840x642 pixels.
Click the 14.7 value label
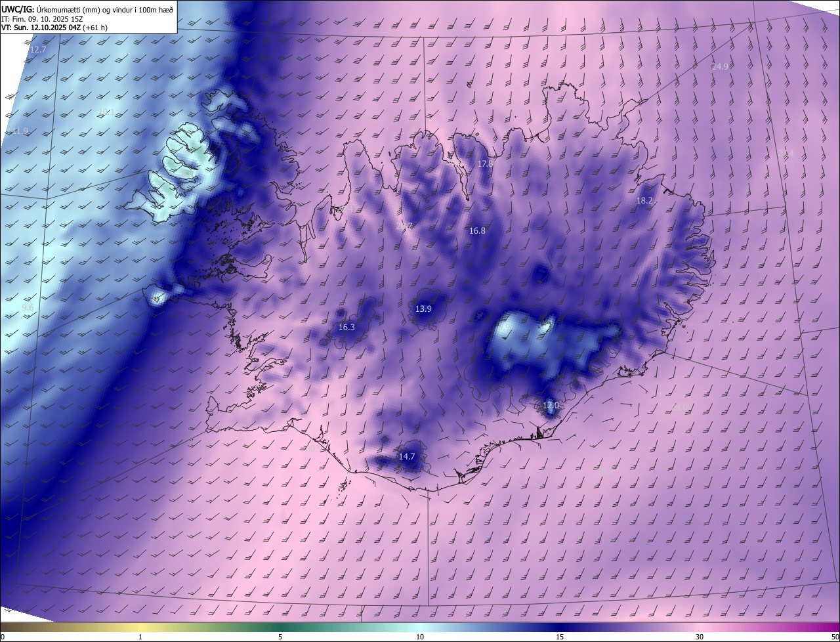(x=407, y=456)
